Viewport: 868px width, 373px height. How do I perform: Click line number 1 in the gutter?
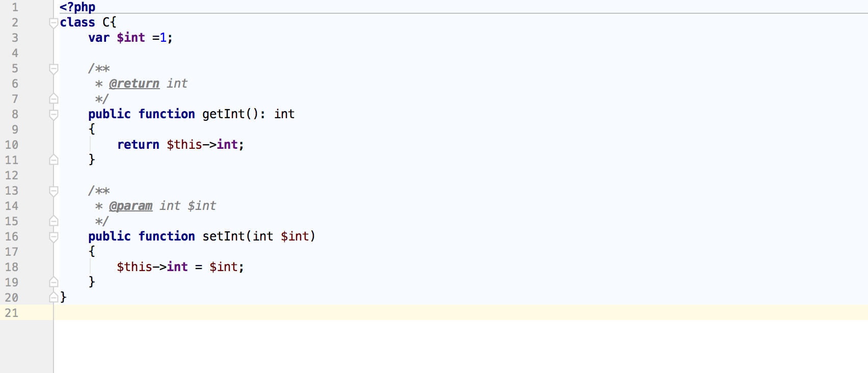(x=15, y=7)
